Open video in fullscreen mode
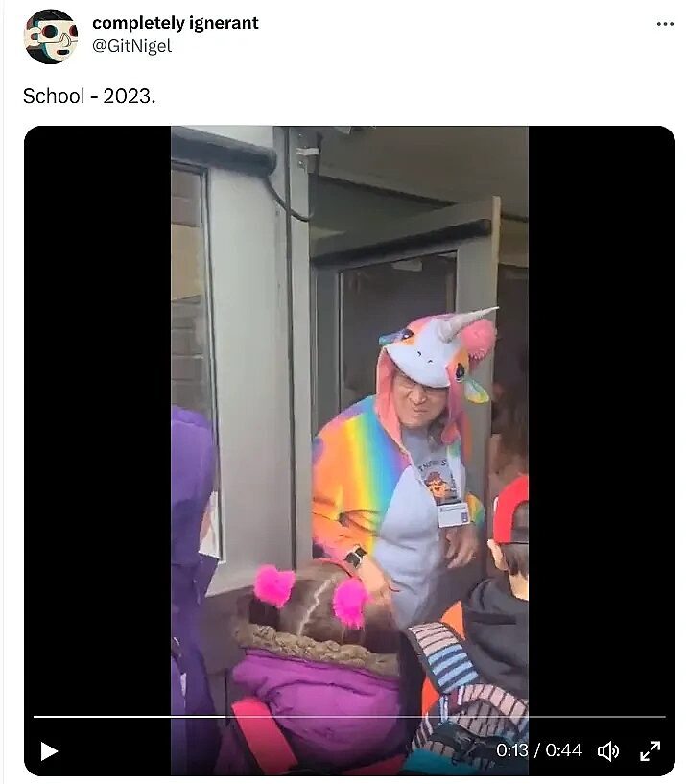Viewport: 686px width, 784px height. click(650, 751)
